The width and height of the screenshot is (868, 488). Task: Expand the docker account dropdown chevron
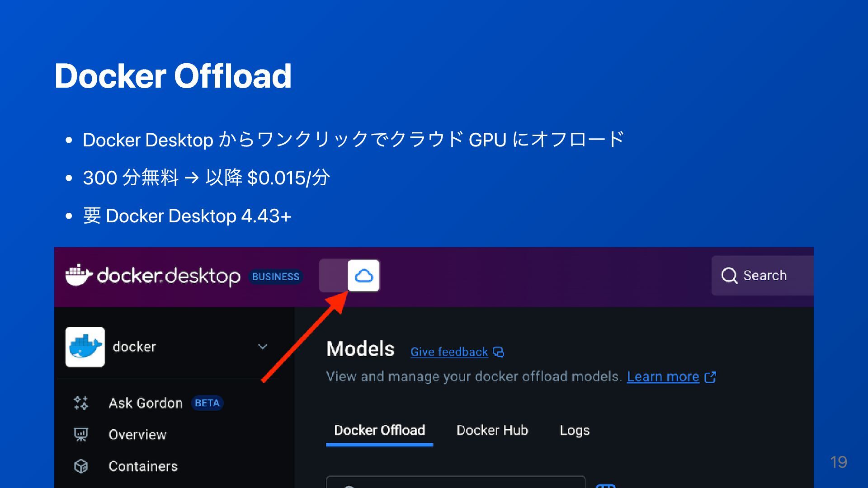263,347
